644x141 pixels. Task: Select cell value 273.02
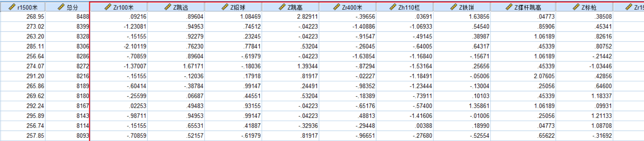[x=23, y=27]
